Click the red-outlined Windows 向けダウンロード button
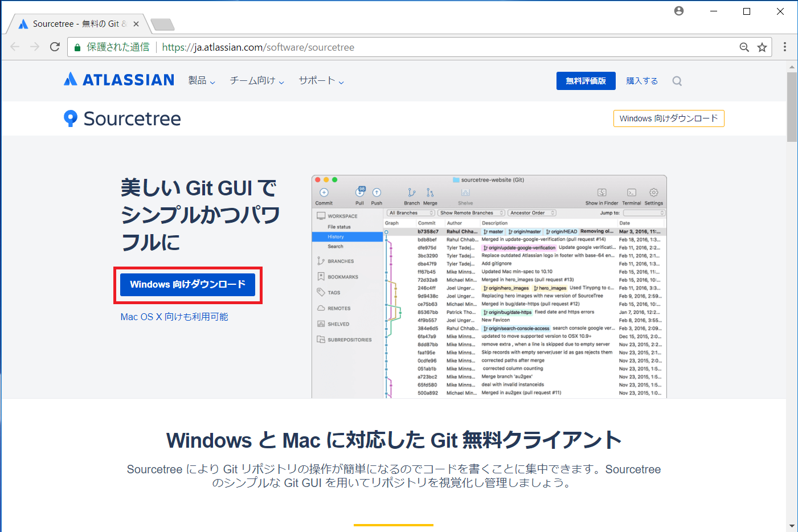 pos(188,284)
